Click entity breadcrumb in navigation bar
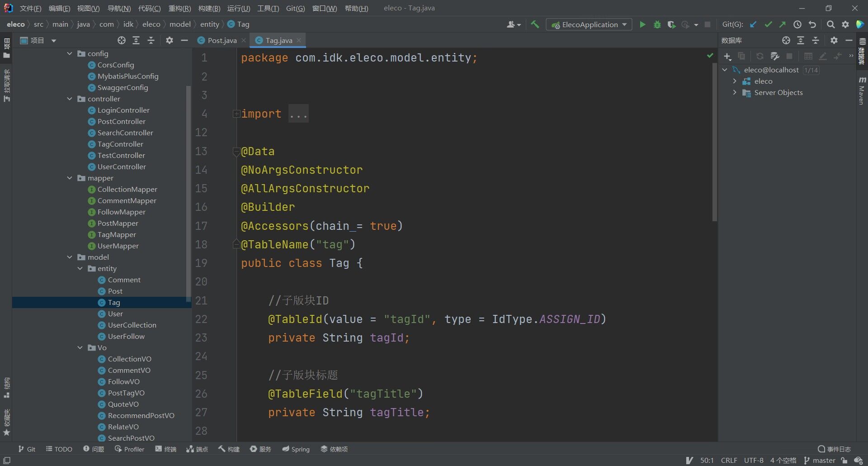 pos(209,24)
